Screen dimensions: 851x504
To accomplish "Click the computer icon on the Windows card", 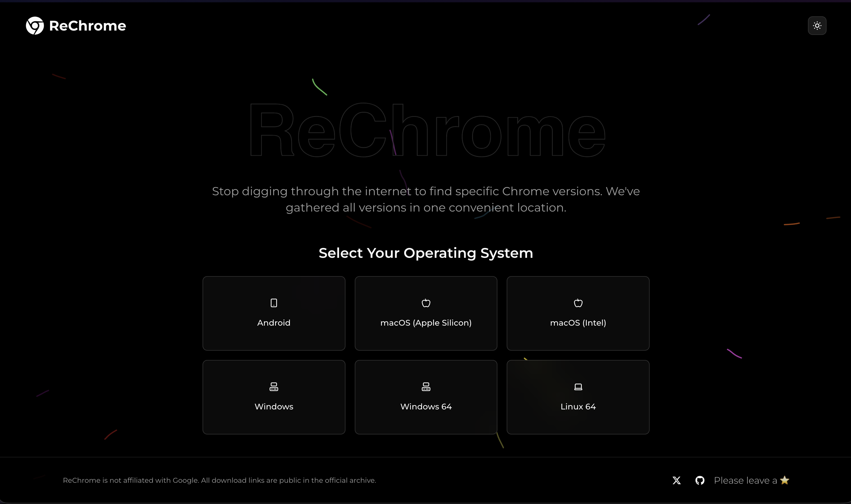I will coord(274,386).
